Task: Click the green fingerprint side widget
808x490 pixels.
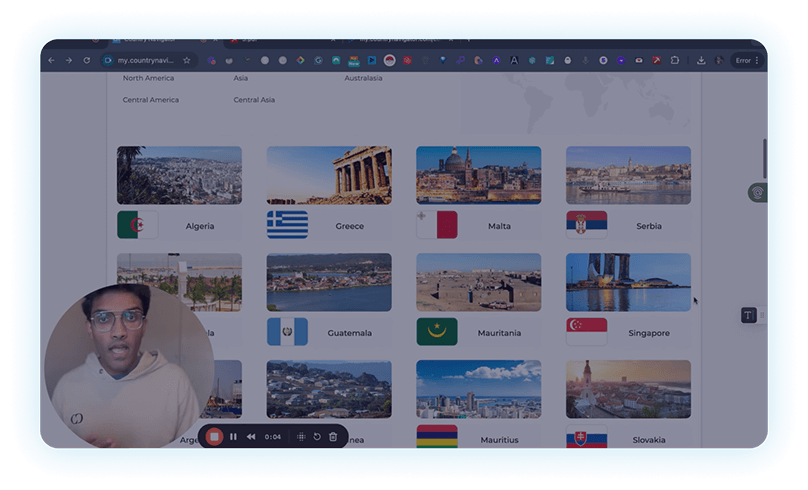Action: [757, 192]
